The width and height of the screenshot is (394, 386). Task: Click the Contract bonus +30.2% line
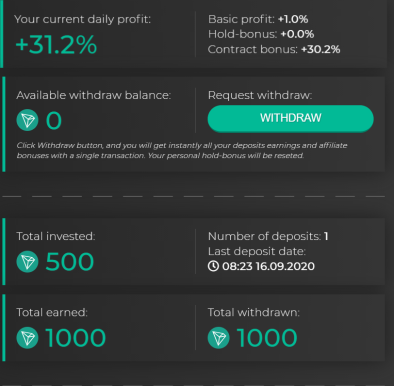[274, 49]
